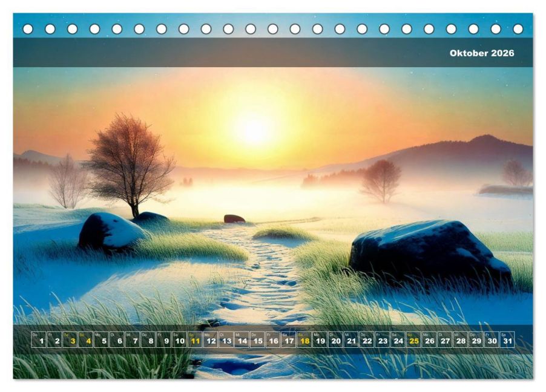Select day 10 in the calendar strip

(179, 339)
